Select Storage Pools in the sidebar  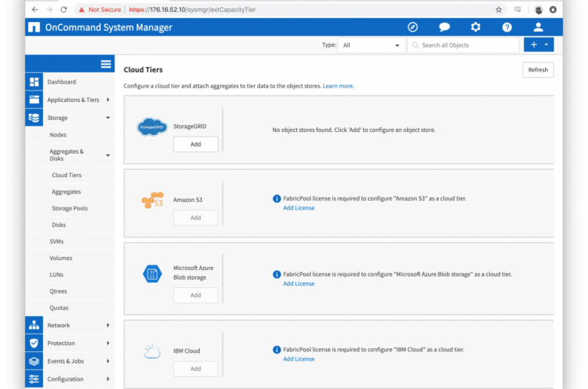coord(70,208)
